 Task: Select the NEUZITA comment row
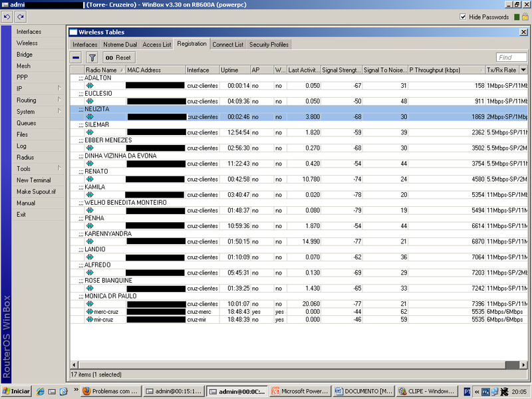299,109
